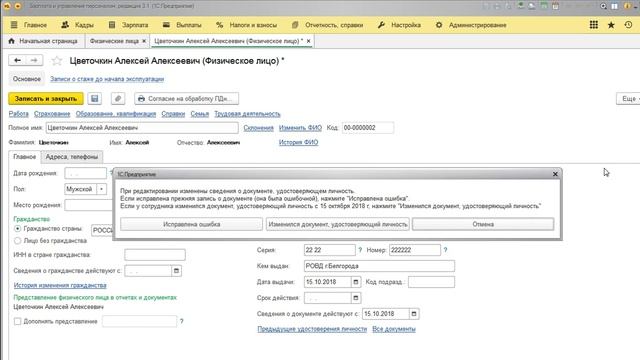Open calendar for Дата выдачи
This screenshot has height=360, width=640.
356,282
